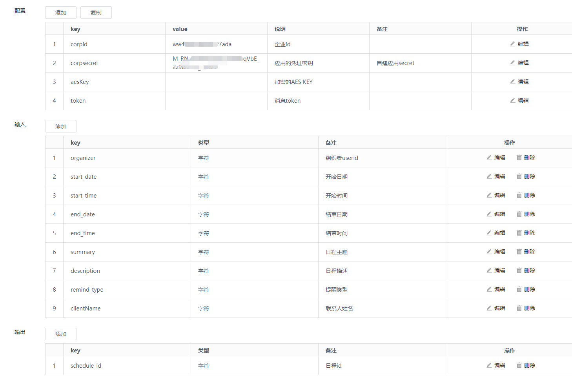Select the clientName key cell
572x392 pixels.
(x=127, y=309)
